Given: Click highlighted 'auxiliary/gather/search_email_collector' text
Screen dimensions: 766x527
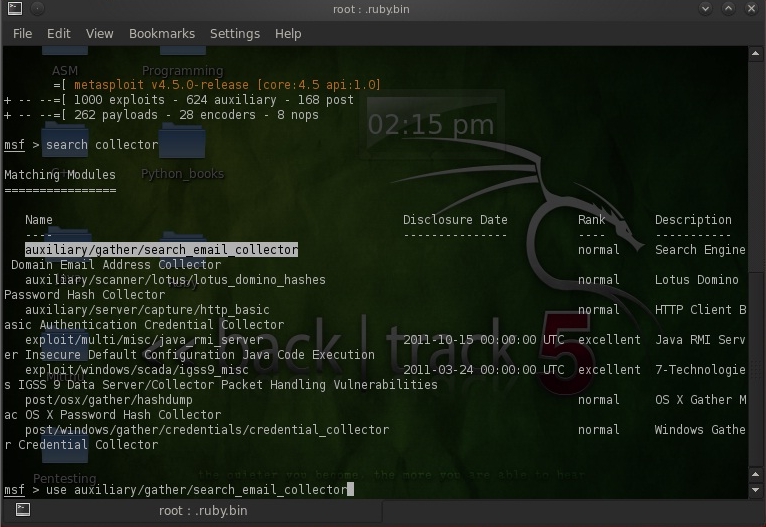Looking at the screenshot, I should (x=161, y=250).
